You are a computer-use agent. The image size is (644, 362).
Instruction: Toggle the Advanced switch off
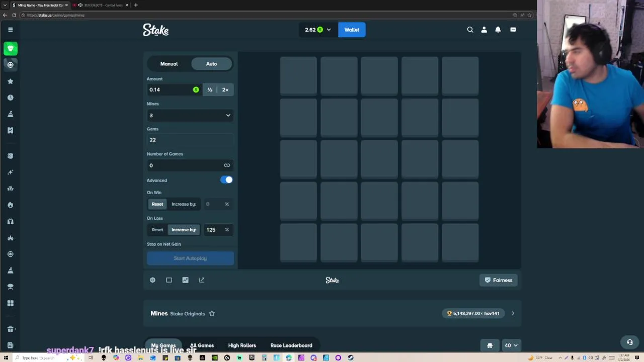click(226, 180)
